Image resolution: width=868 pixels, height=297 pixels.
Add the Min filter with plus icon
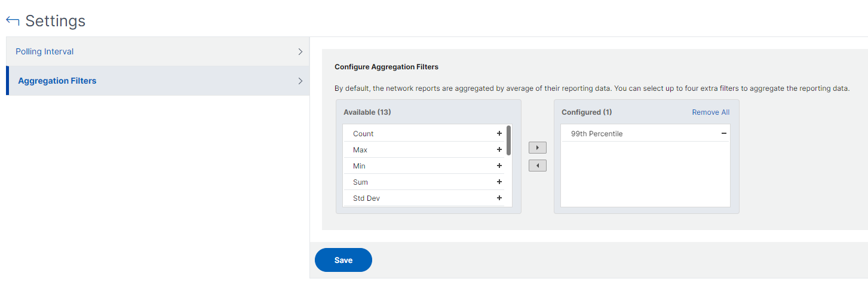(499, 166)
